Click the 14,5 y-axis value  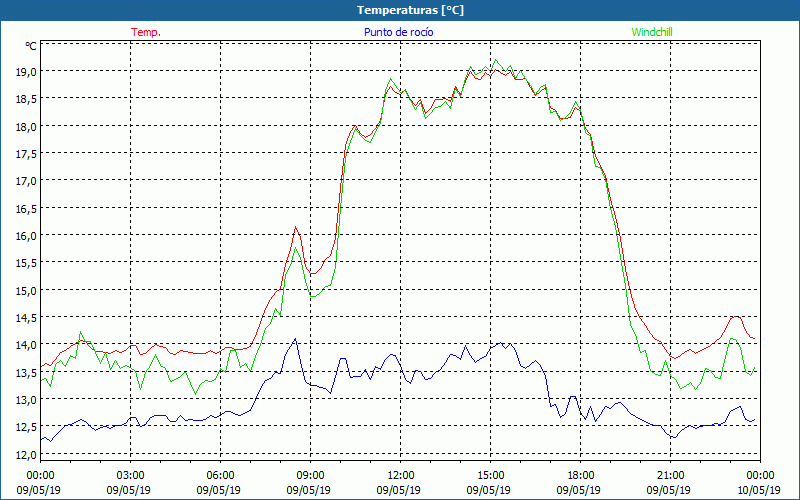(26, 317)
